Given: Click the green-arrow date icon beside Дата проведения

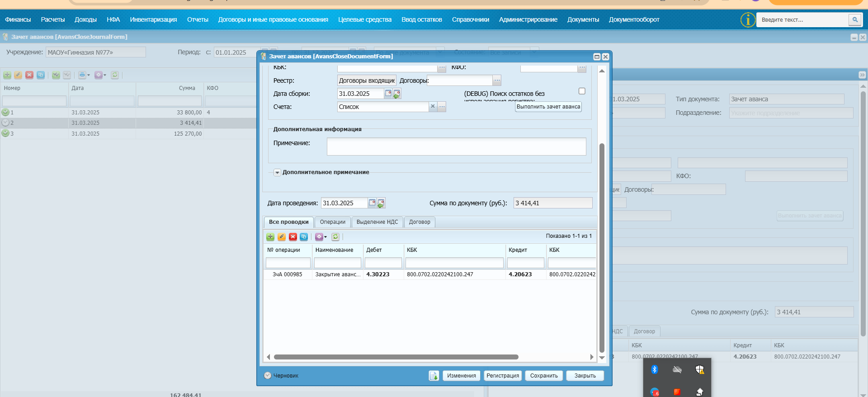Looking at the screenshot, I should (381, 203).
